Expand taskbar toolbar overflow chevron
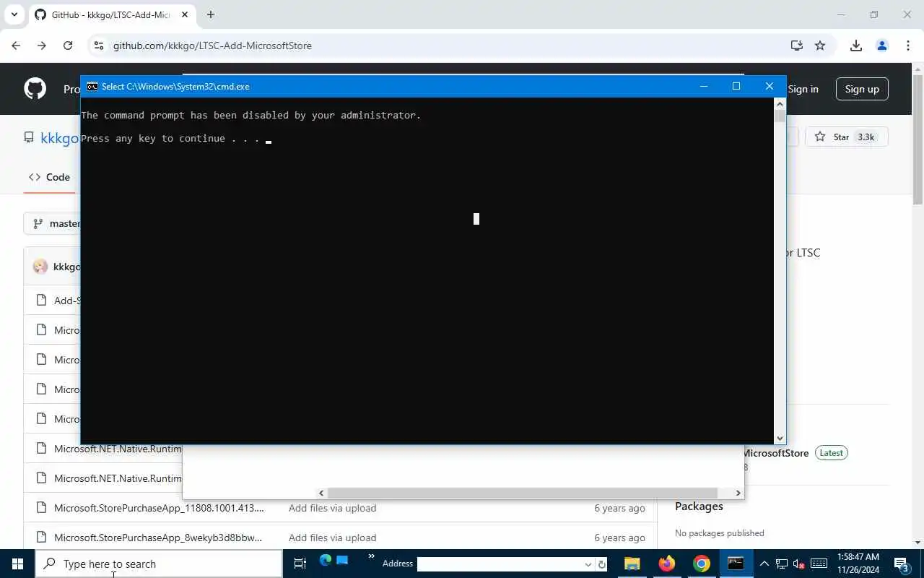The height and width of the screenshot is (578, 924). 371,556
